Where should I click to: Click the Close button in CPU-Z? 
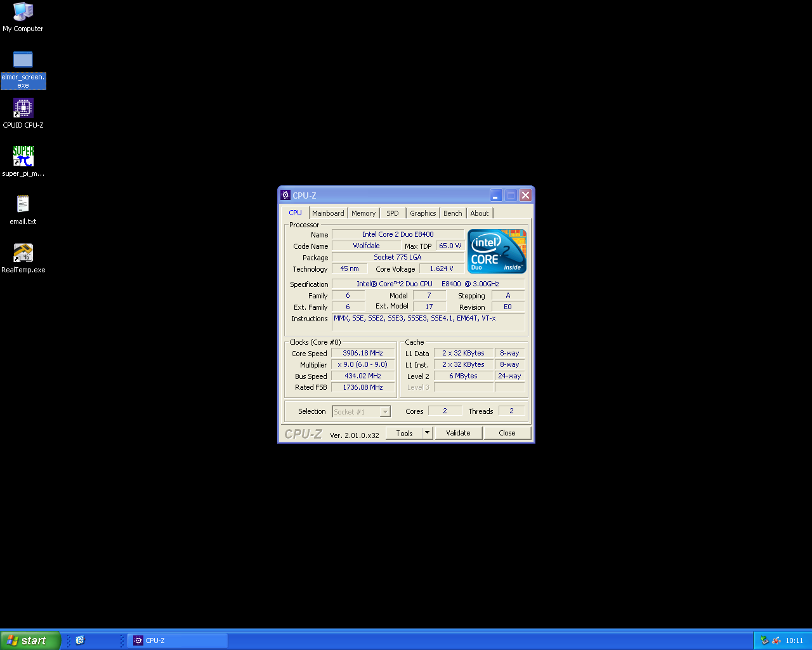coord(507,433)
